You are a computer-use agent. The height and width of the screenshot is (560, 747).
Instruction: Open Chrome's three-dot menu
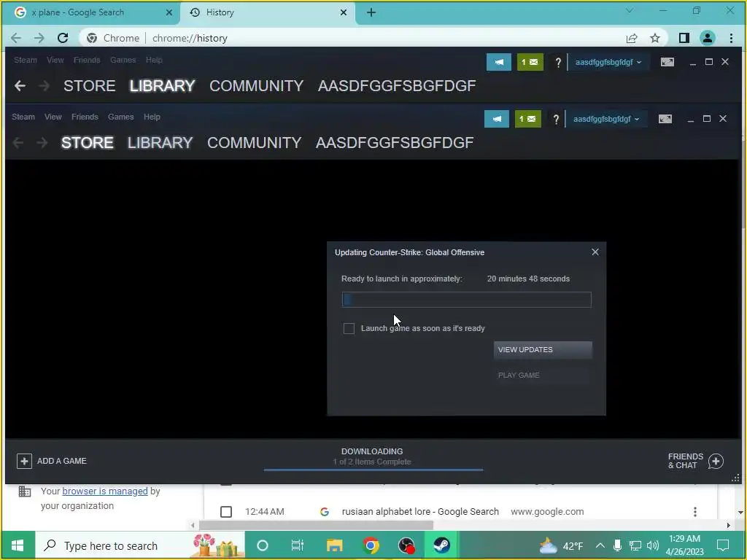731,38
